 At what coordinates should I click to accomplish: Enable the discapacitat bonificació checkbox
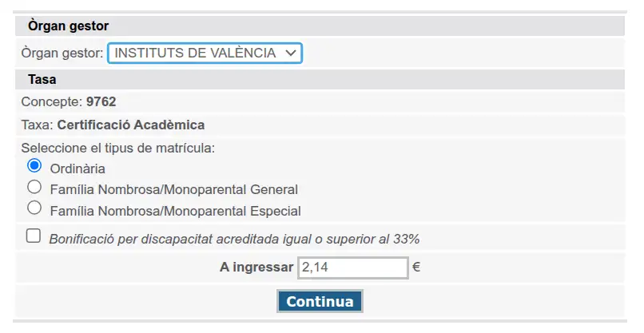pos(34,236)
